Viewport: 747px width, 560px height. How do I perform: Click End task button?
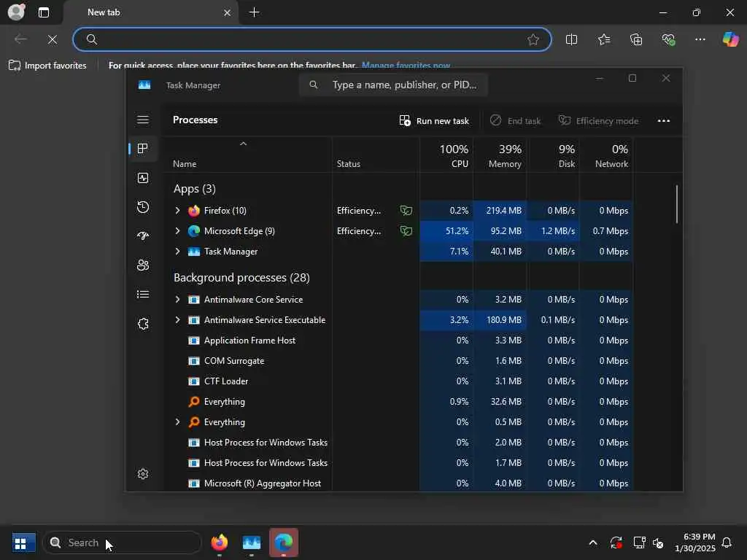point(516,121)
